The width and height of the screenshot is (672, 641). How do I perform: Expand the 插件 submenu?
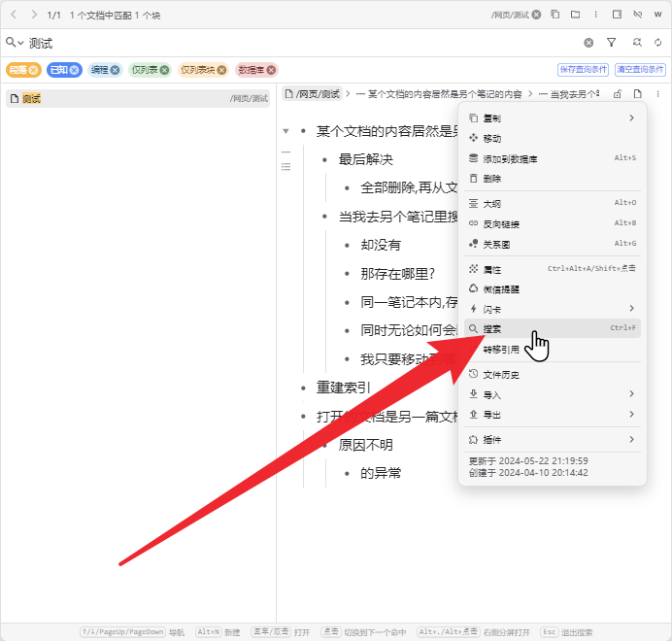(552, 440)
